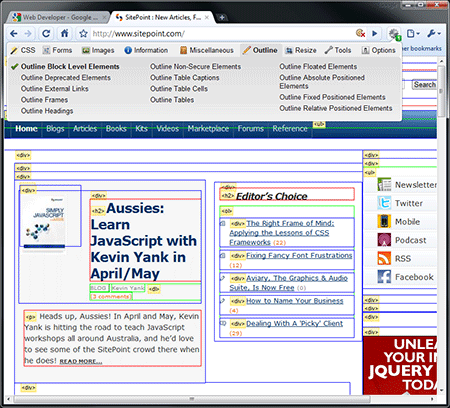Enable Outline Fixed Positioned Elements
Image resolution: width=450 pixels, height=408 pixels.
coord(332,97)
